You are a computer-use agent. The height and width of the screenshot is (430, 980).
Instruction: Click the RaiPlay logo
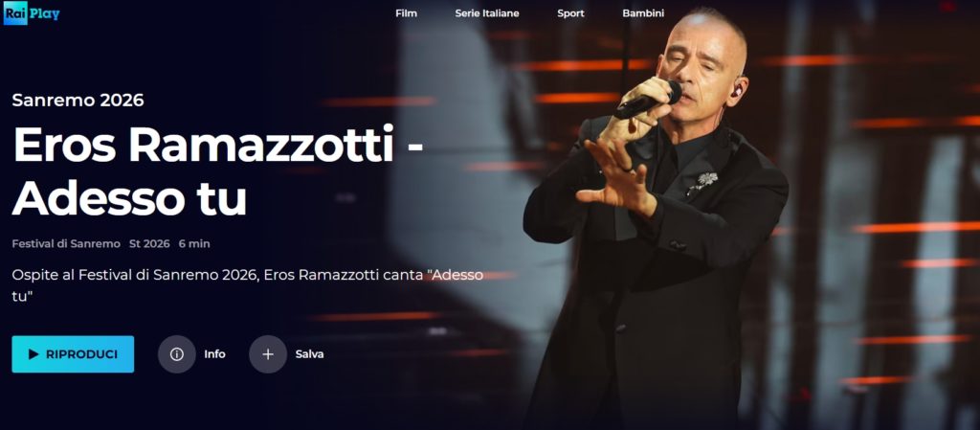pos(32,13)
